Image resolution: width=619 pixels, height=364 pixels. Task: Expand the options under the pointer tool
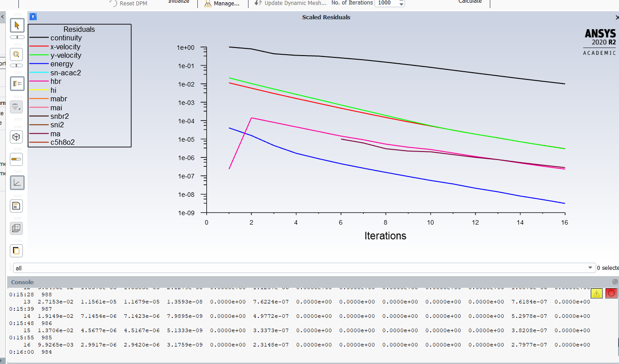tap(17, 37)
